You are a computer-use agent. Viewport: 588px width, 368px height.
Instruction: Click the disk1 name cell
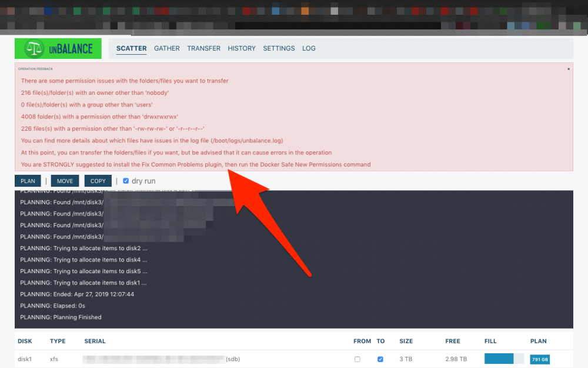25,359
